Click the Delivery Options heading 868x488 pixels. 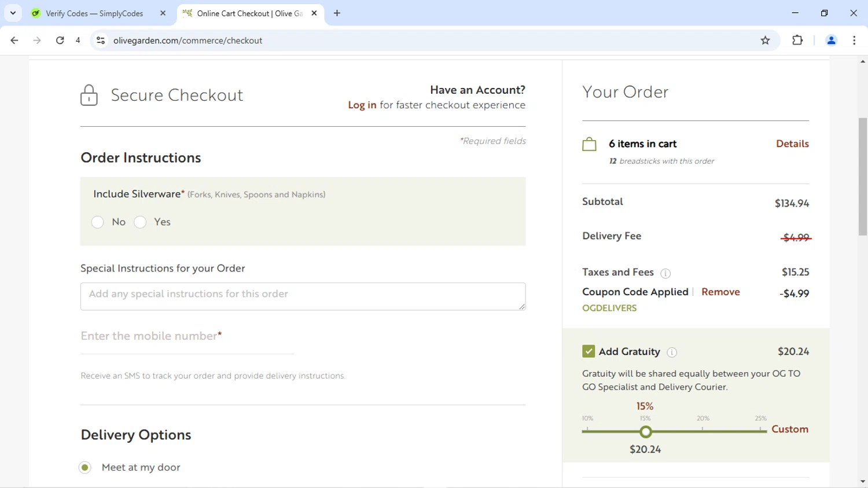[136, 435]
